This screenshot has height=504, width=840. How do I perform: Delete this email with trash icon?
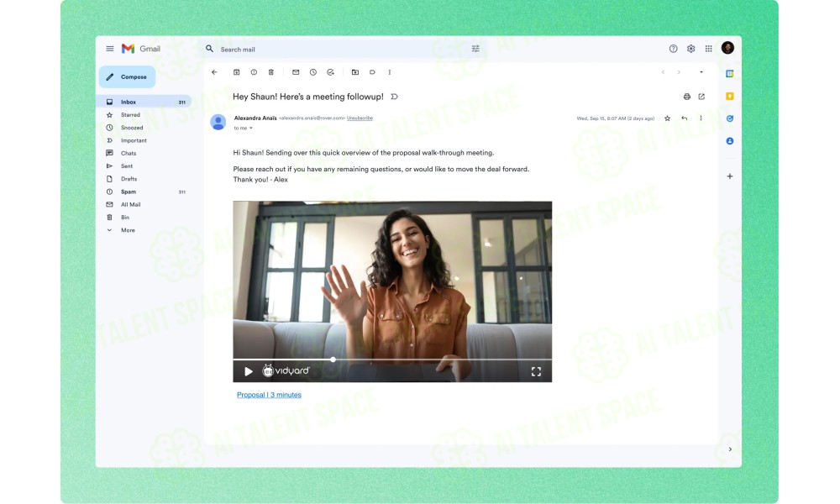tap(271, 72)
